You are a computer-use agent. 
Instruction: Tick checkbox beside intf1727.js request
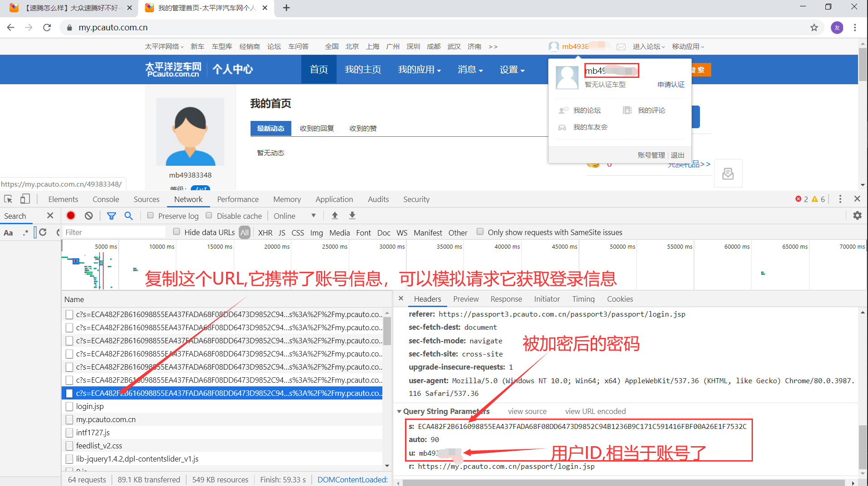[69, 433]
